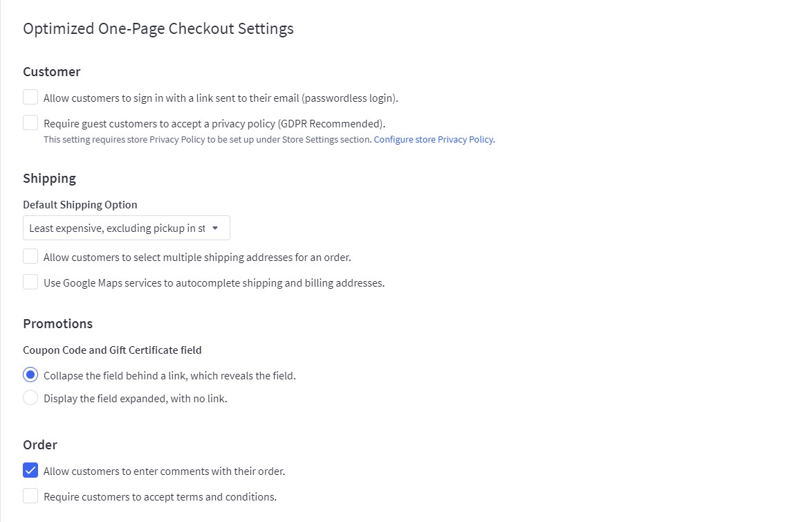Image resolution: width=812 pixels, height=522 pixels.
Task: Click the 'enter comments with their order' text
Action: tap(164, 471)
